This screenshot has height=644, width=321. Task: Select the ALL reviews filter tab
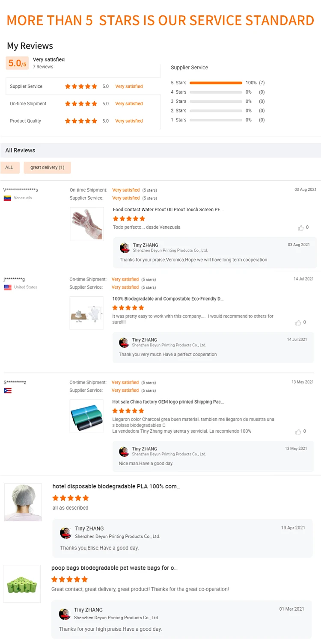coord(9,168)
